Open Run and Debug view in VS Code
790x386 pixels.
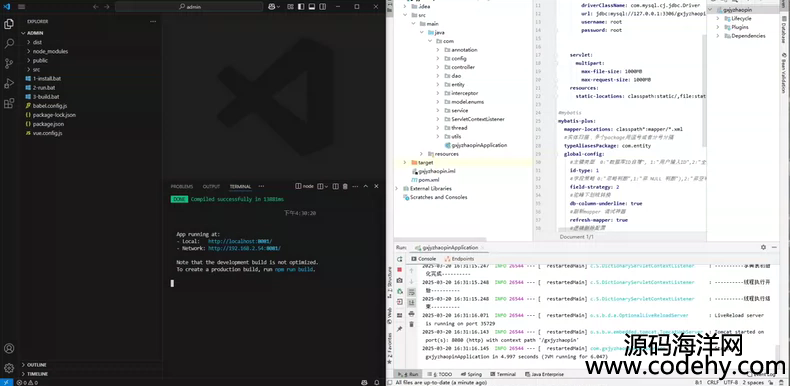pyautogui.click(x=9, y=84)
